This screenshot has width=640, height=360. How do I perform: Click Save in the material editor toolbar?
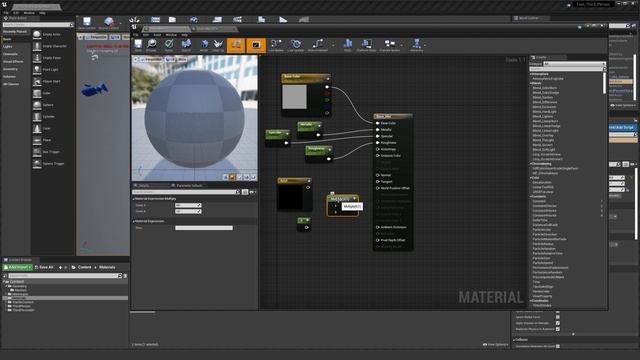[138, 45]
